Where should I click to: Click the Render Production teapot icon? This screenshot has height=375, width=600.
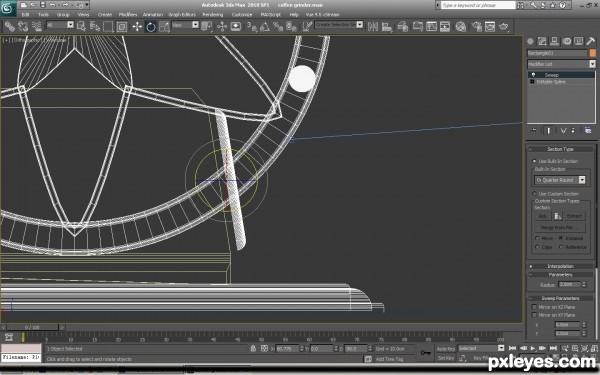click(x=504, y=26)
